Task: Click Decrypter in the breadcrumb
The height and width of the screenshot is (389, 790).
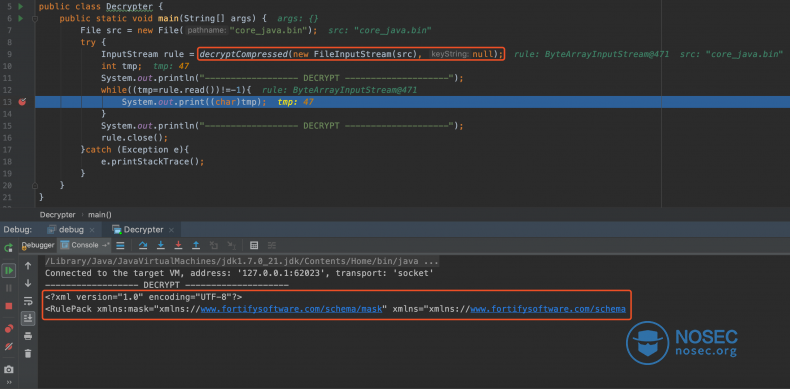Action: (x=57, y=215)
